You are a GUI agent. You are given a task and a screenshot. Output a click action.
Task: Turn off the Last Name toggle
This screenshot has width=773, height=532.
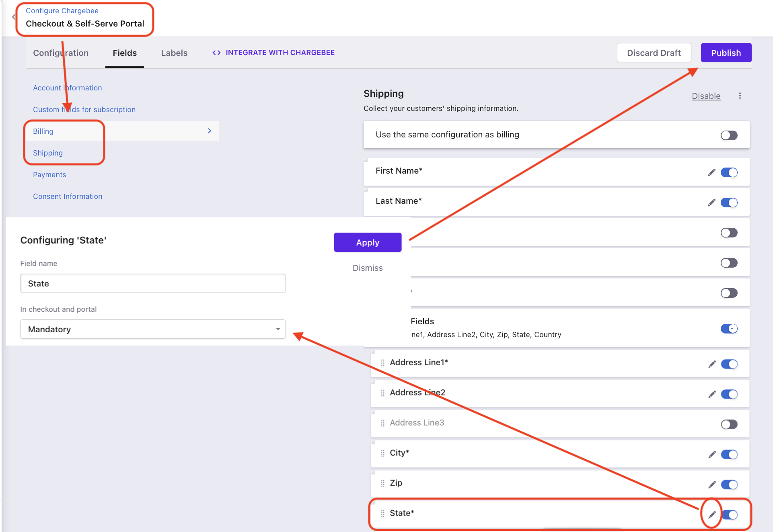coord(729,203)
